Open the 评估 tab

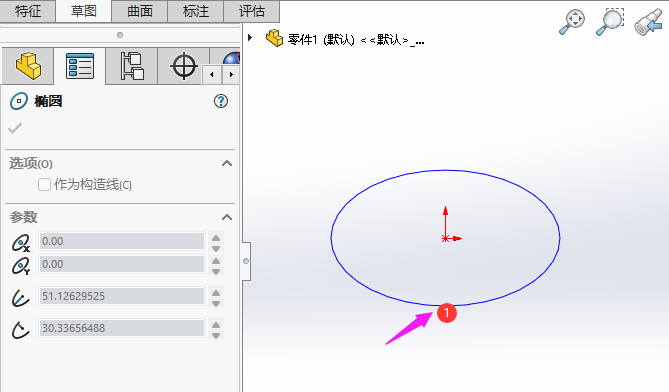[252, 11]
